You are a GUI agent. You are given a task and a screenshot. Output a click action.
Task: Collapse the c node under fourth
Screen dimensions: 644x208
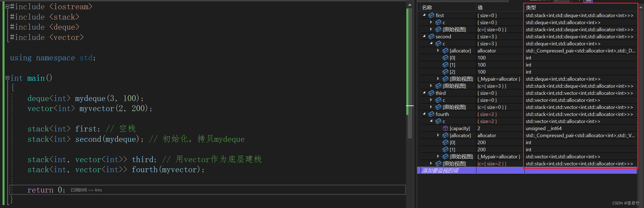point(431,121)
